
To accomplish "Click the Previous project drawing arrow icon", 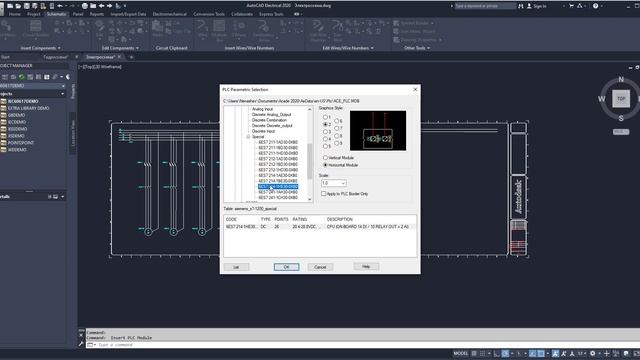I will (102, 6).
